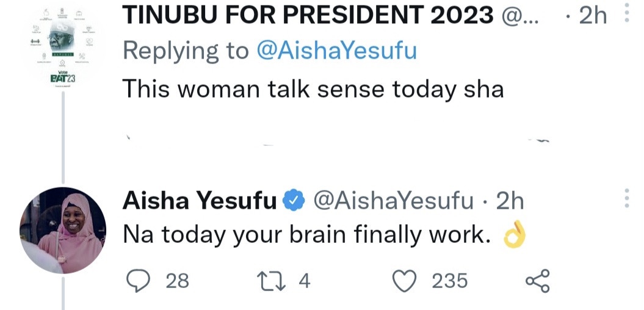Click the gray @AishaYesufu handle beside the badge

pos(393,200)
